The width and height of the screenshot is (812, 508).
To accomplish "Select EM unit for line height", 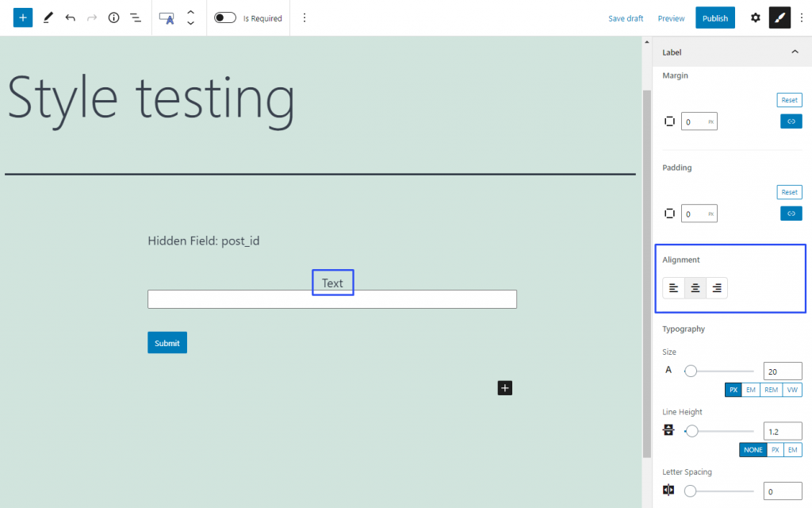I will point(793,450).
